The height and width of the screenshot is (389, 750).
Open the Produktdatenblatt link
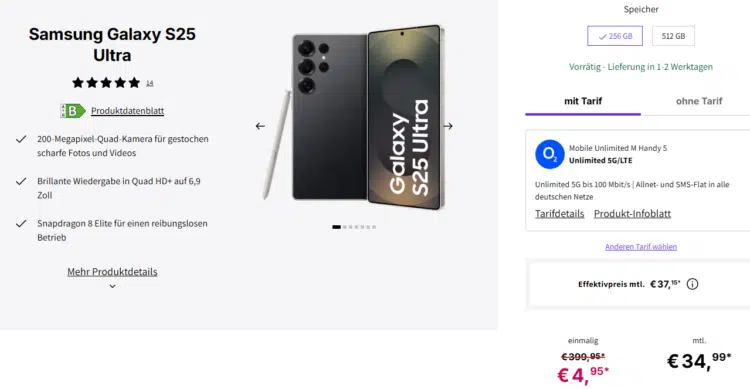pos(128,111)
